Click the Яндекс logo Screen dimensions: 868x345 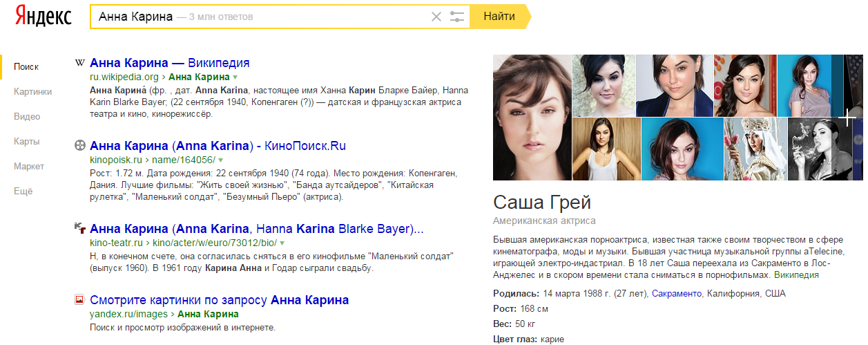tap(44, 17)
